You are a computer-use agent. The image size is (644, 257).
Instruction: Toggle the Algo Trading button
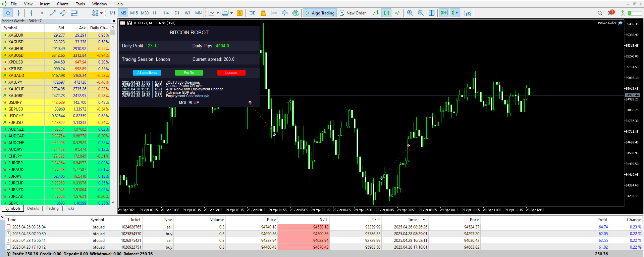pos(320,13)
